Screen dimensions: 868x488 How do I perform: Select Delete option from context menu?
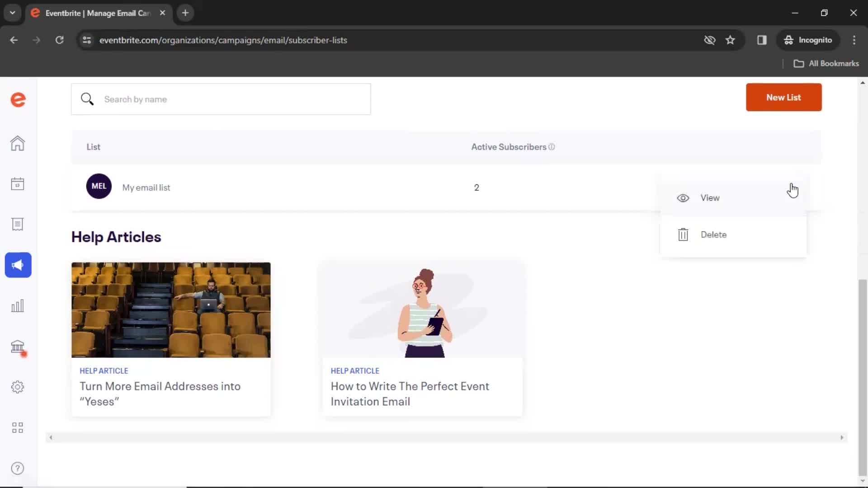pos(713,234)
